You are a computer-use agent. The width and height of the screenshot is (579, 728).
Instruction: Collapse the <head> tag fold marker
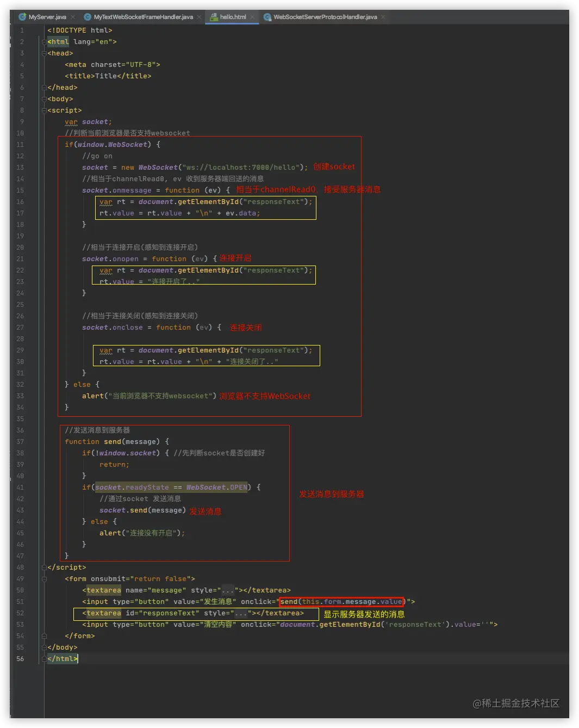point(44,53)
